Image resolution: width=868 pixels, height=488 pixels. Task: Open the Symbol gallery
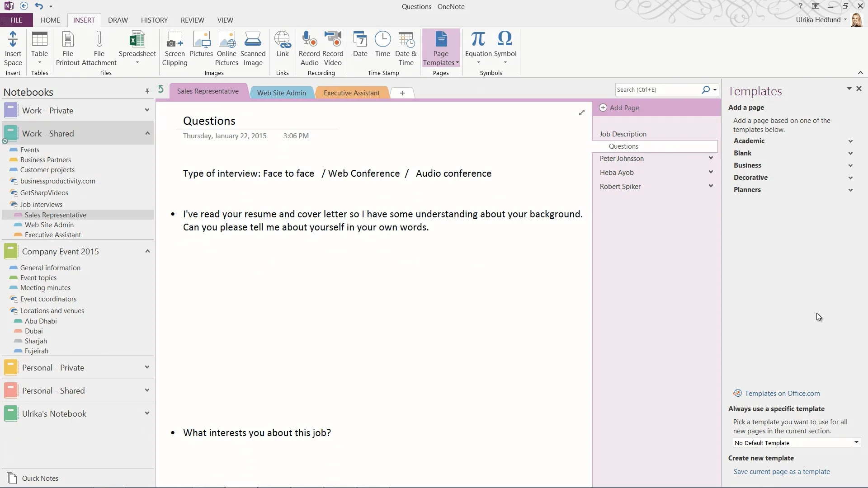(x=505, y=48)
